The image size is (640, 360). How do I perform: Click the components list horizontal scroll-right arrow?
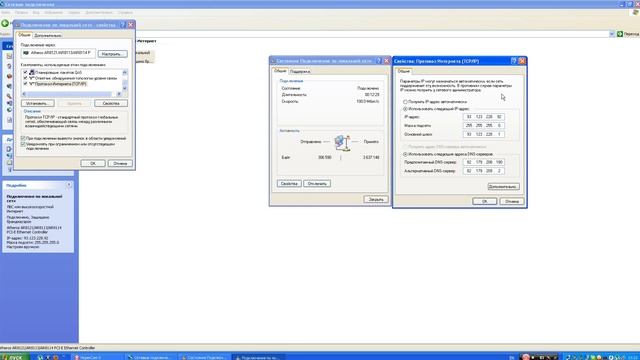click(119, 94)
